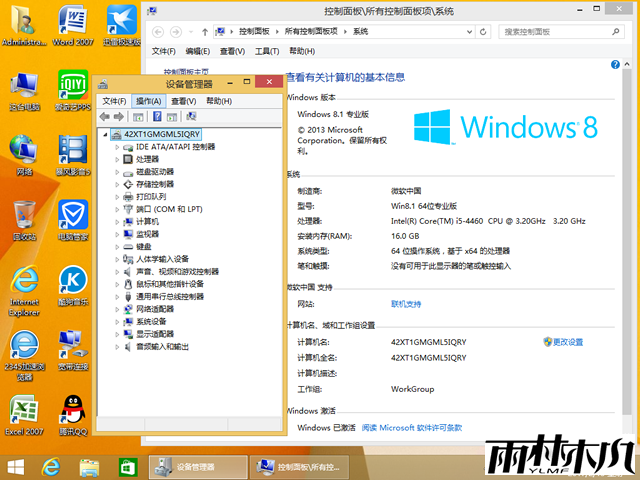Image resolution: width=640 pixels, height=480 pixels.
Task: Click the Windows Start button
Action: (16, 467)
